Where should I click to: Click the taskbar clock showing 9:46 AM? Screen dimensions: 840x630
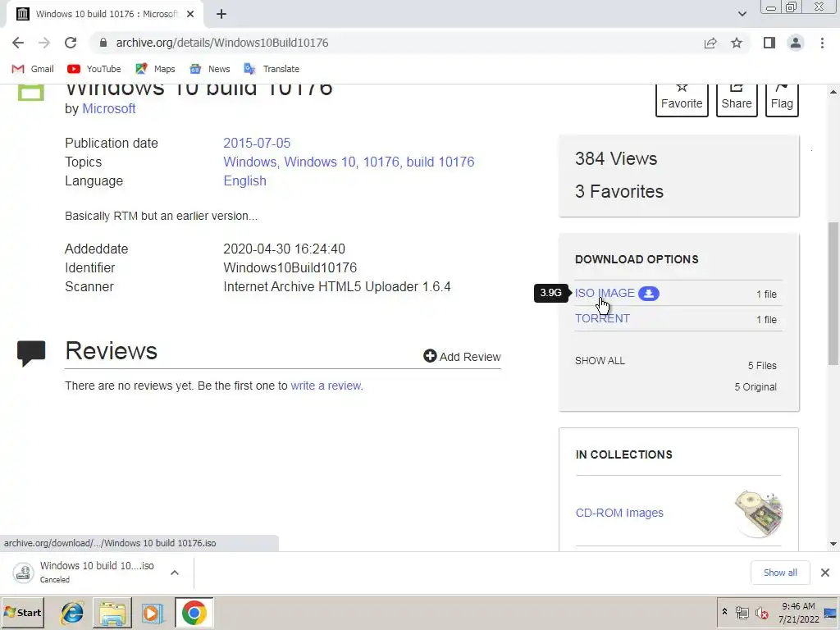(x=798, y=612)
